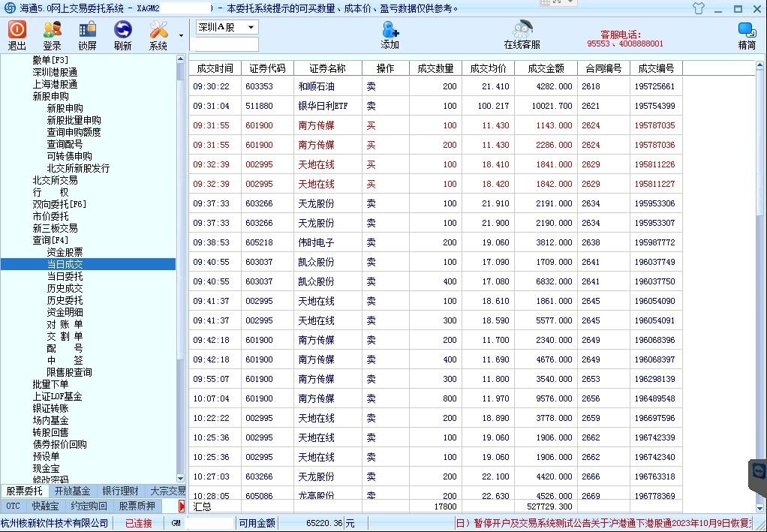Click the shirt skin icon in title bar
Image resolution: width=767 pixels, height=532 pixels.
(699, 9)
